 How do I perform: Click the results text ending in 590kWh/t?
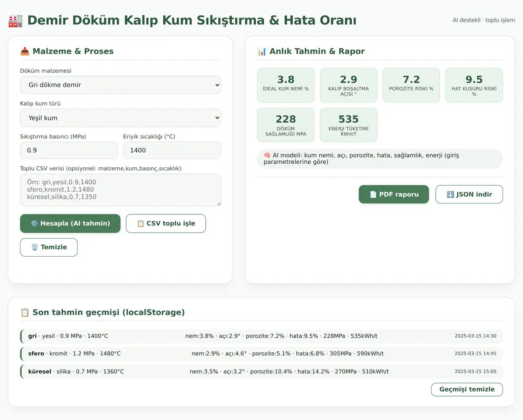pos(288,354)
